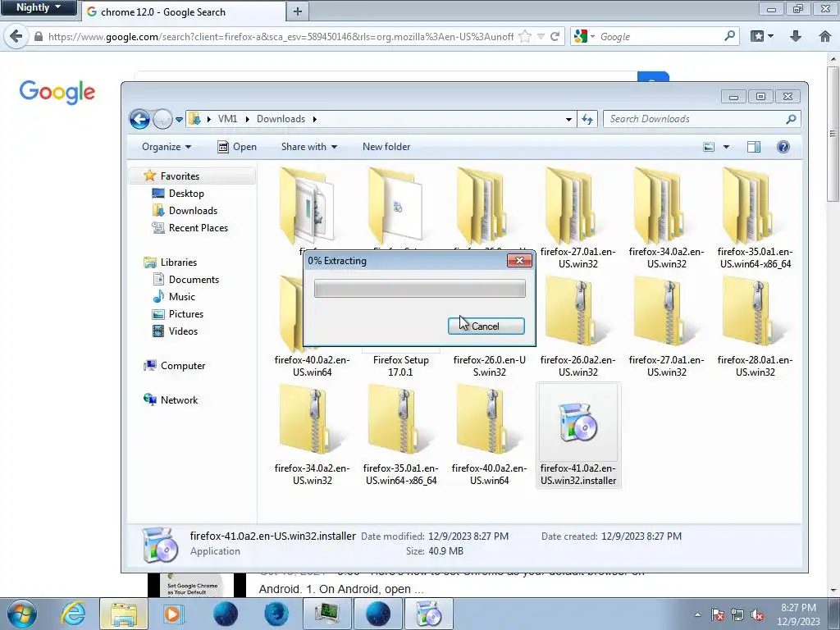The image size is (840, 630).
Task: Click firefox-26.0.en-US.win32 file label
Action: click(x=489, y=366)
